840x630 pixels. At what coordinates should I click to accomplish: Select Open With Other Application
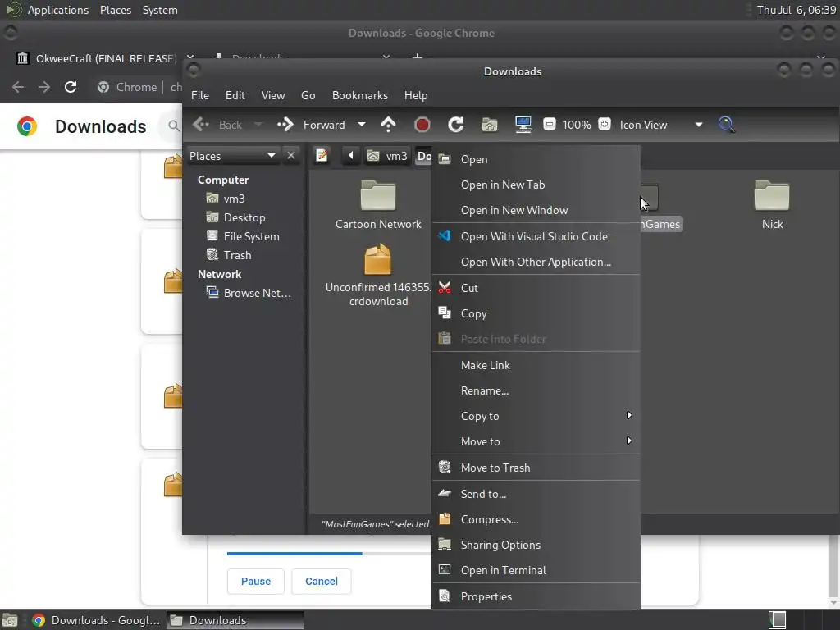point(536,262)
